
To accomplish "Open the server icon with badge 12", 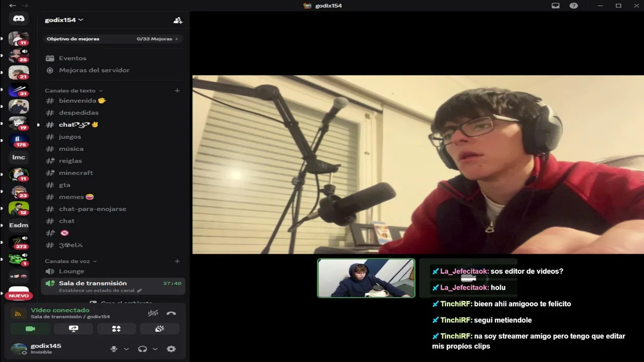I will tap(19, 208).
